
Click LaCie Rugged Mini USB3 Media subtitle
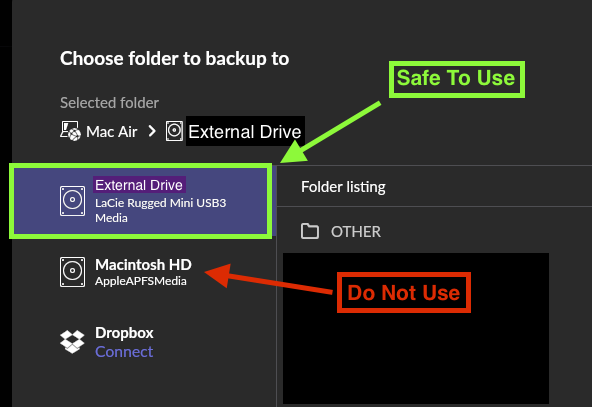tap(160, 210)
